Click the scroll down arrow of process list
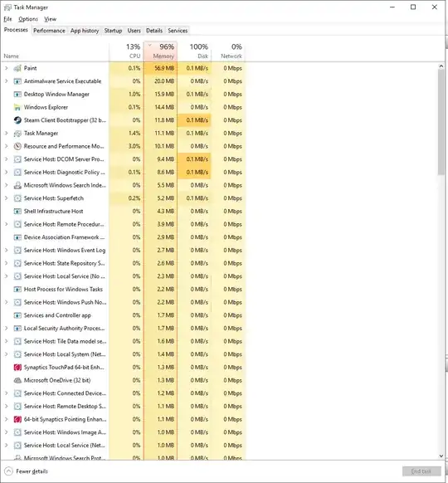The image size is (448, 483). click(441, 456)
